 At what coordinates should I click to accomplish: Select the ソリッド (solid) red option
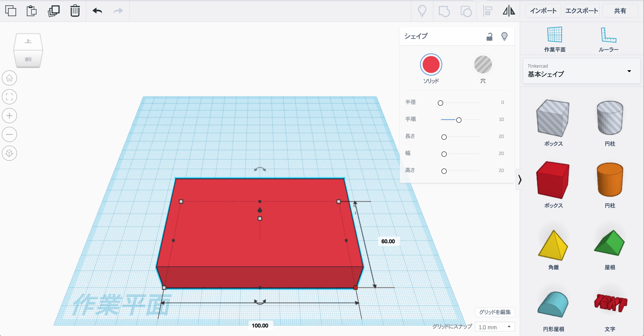point(431,65)
